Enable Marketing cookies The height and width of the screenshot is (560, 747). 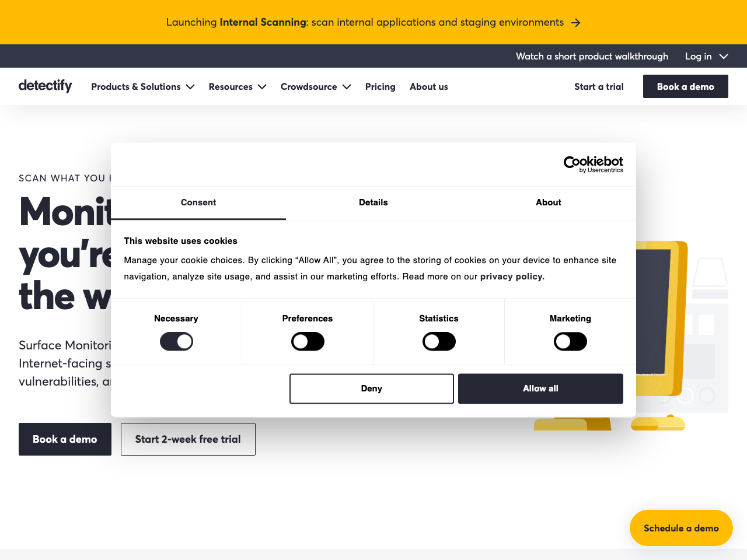point(570,341)
